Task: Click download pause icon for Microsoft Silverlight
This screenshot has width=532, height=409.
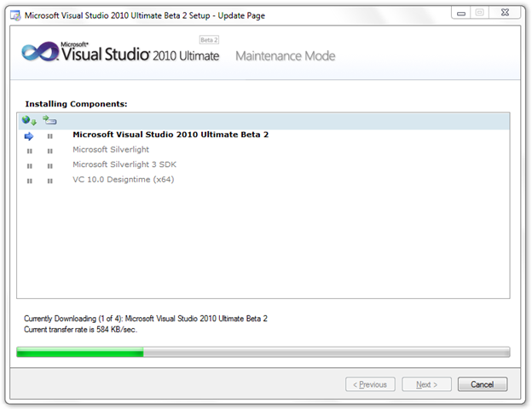Action: [30, 152]
